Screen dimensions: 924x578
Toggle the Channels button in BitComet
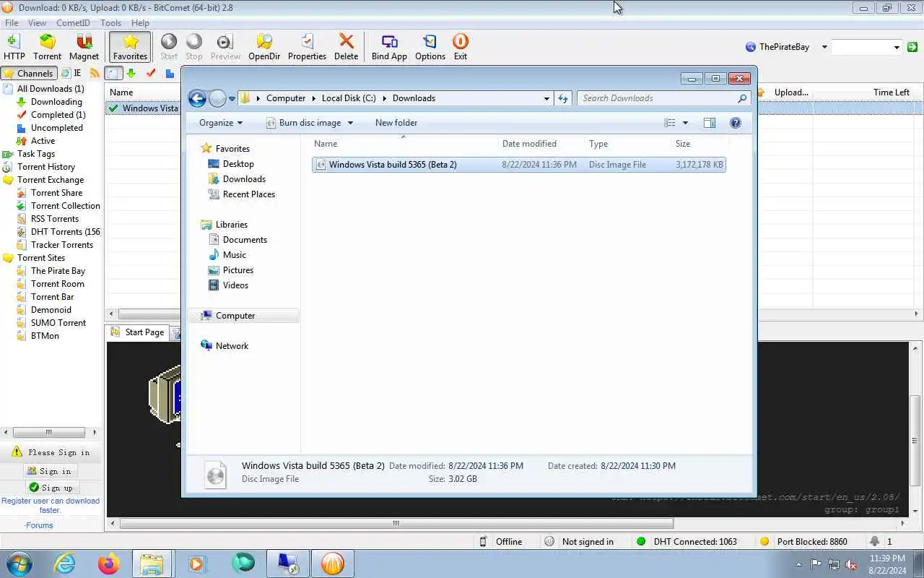click(x=28, y=73)
